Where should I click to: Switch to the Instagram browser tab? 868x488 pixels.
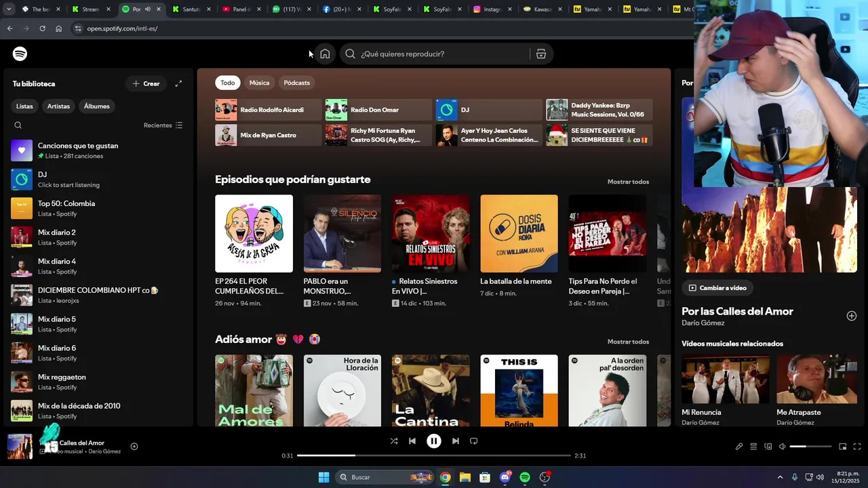pyautogui.click(x=492, y=9)
